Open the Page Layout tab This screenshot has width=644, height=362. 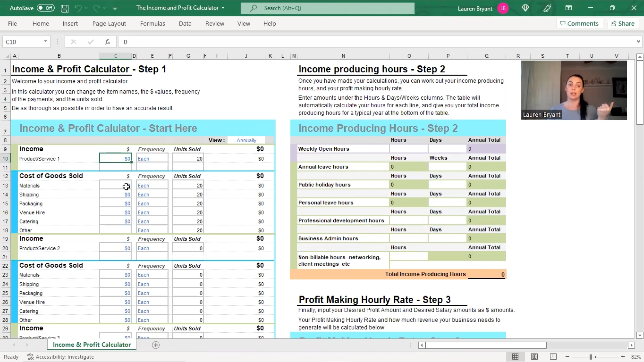109,23
